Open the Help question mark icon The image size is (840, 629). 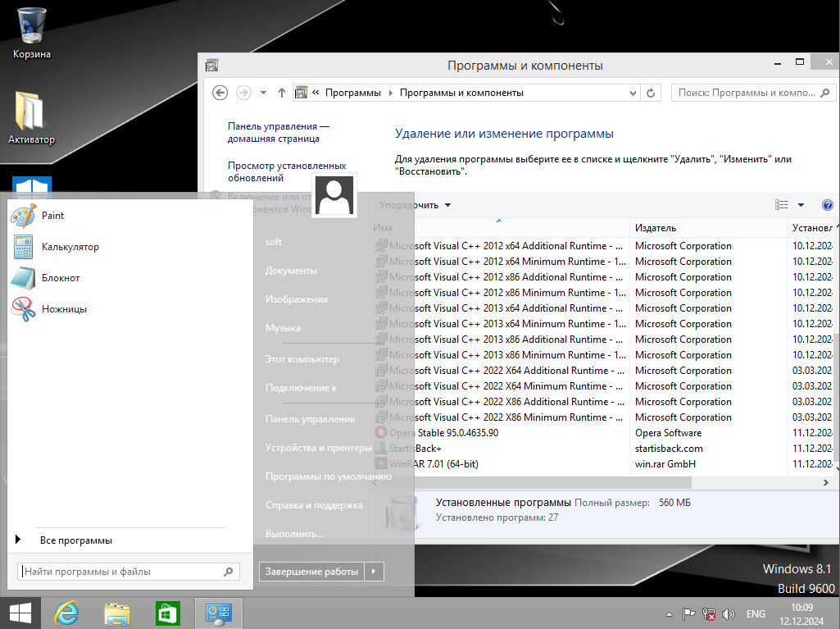pos(827,205)
